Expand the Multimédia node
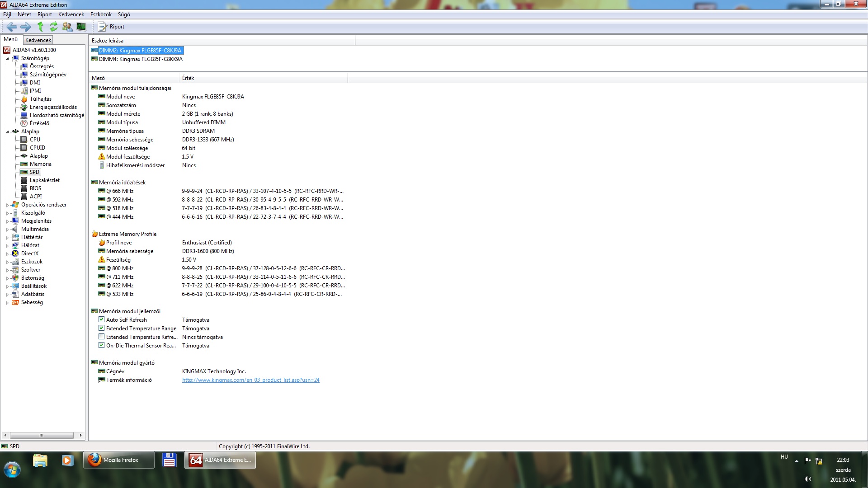 coord(7,230)
